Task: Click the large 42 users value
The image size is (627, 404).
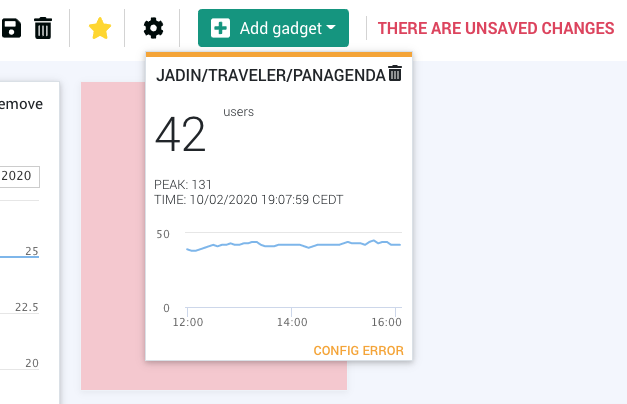Action: [x=180, y=135]
